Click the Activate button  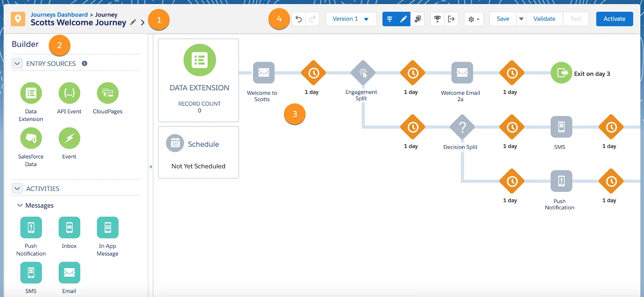(614, 19)
